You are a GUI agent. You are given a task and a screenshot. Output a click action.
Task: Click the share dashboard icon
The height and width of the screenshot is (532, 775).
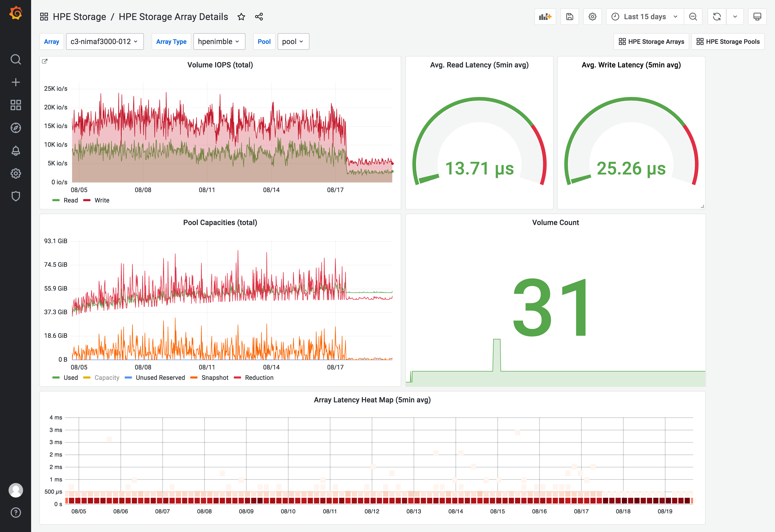click(259, 17)
